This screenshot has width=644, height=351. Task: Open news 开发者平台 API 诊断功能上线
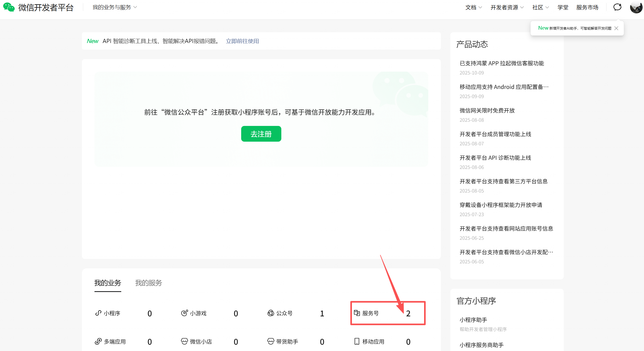tap(495, 158)
